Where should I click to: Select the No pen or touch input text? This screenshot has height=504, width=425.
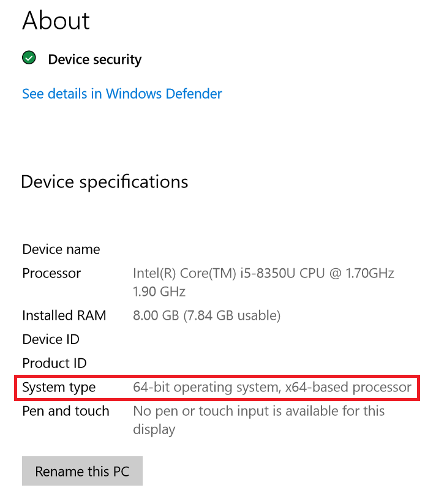[258, 411]
